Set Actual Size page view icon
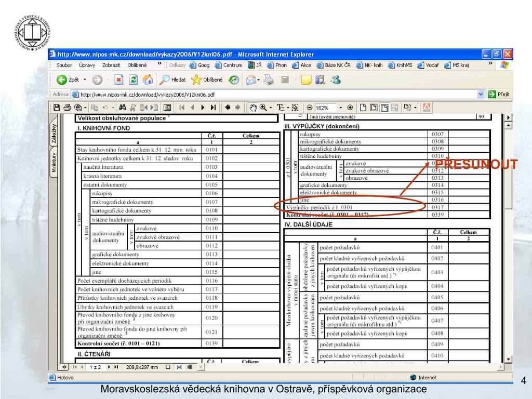The image size is (532, 399). tap(363, 108)
